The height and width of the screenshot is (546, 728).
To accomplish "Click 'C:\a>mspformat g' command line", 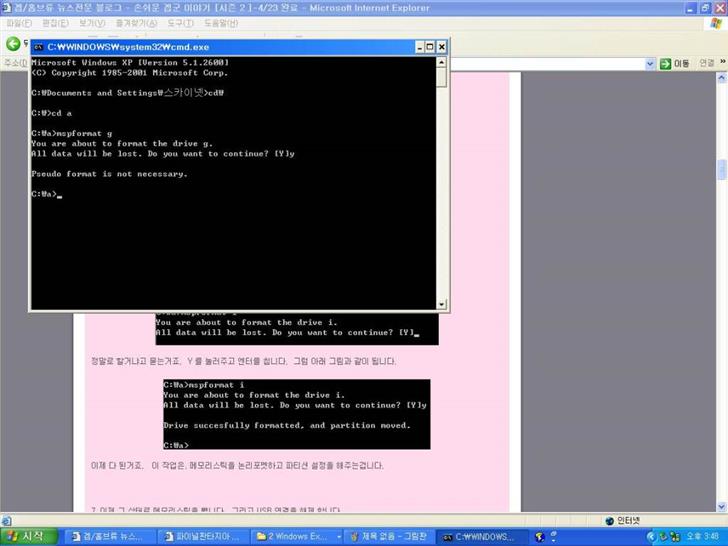I will point(72,134).
